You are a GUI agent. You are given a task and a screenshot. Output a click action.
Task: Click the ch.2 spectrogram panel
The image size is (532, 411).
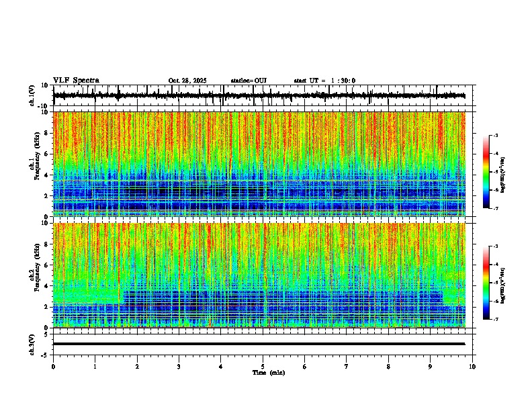(x=259, y=275)
